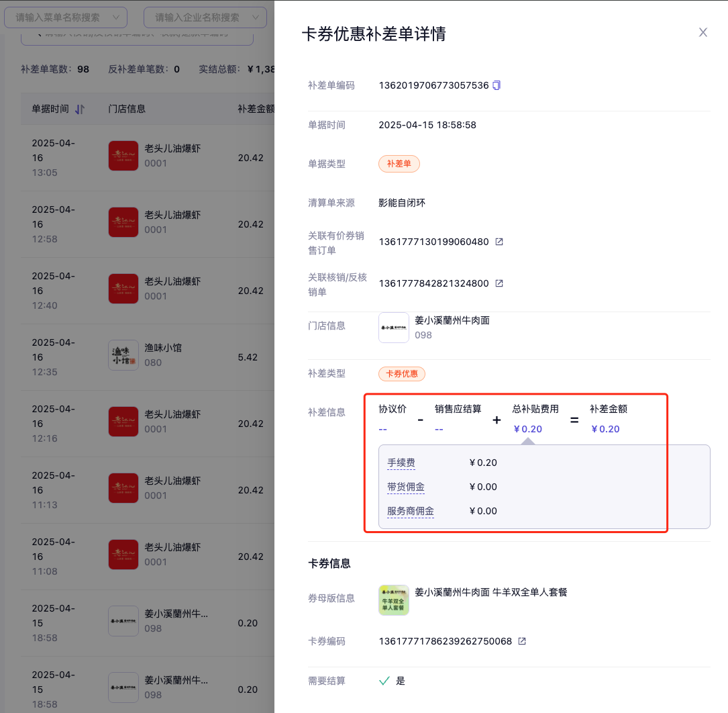Click the 服务商佣金 label
728x713 pixels.
411,511
